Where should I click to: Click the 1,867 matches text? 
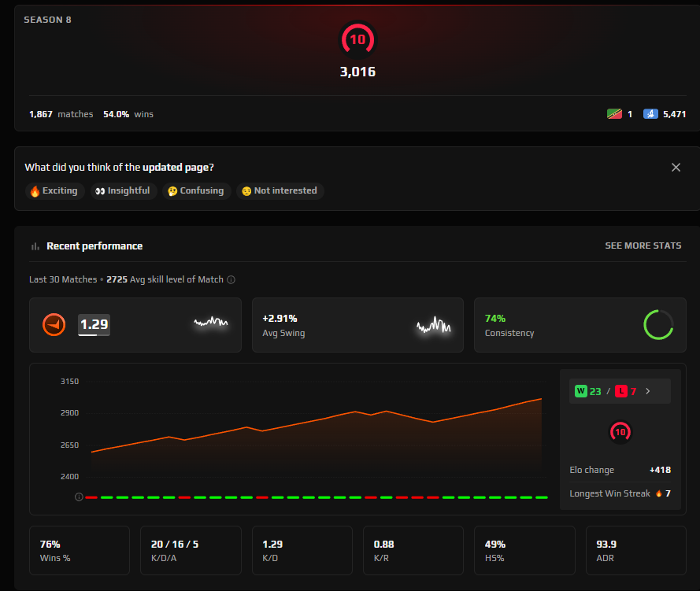pos(61,114)
